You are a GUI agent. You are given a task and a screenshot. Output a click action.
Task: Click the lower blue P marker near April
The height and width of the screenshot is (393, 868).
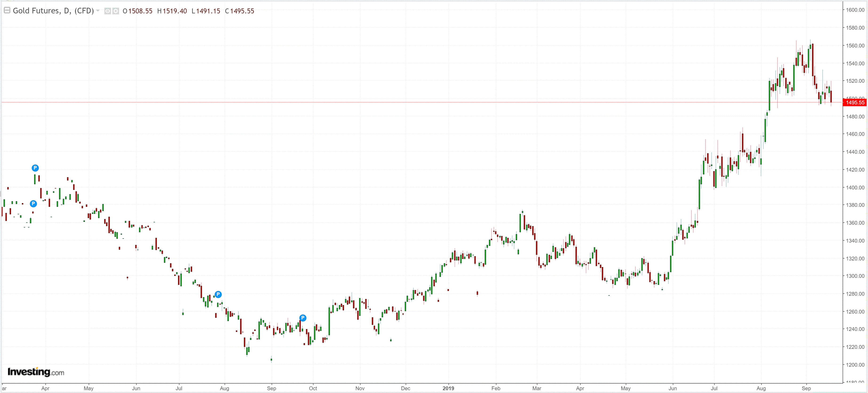(x=33, y=203)
